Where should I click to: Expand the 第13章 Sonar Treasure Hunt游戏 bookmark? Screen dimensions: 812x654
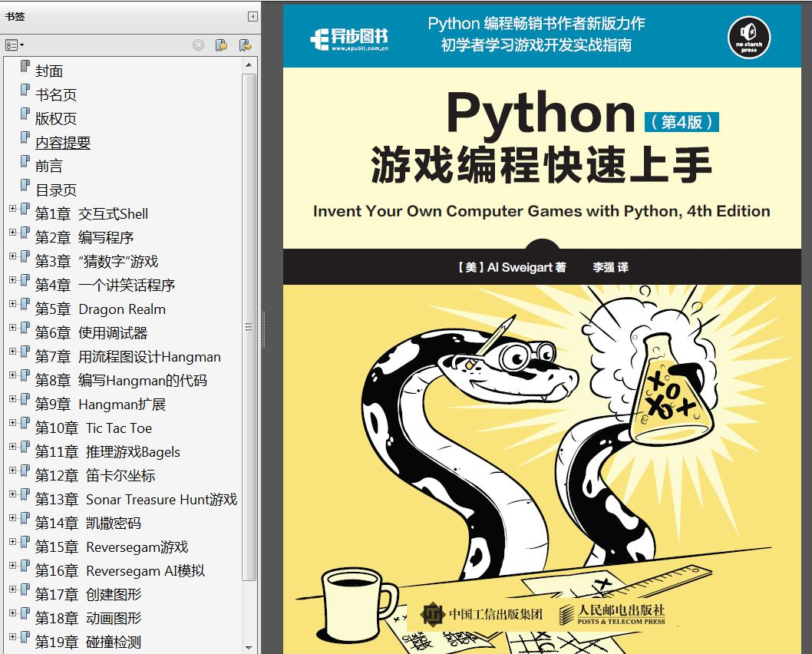13,494
